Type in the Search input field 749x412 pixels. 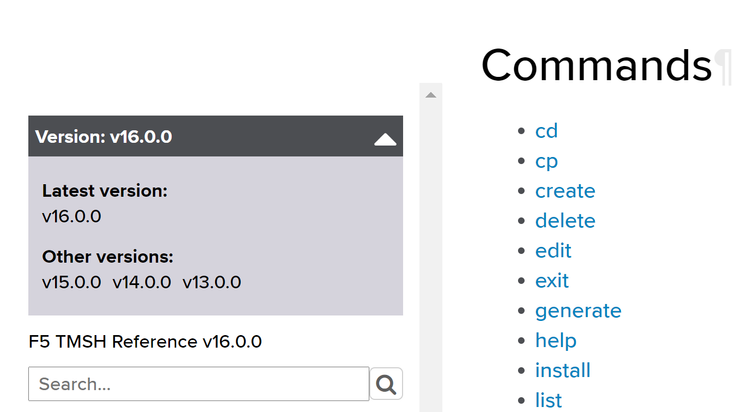click(x=199, y=384)
